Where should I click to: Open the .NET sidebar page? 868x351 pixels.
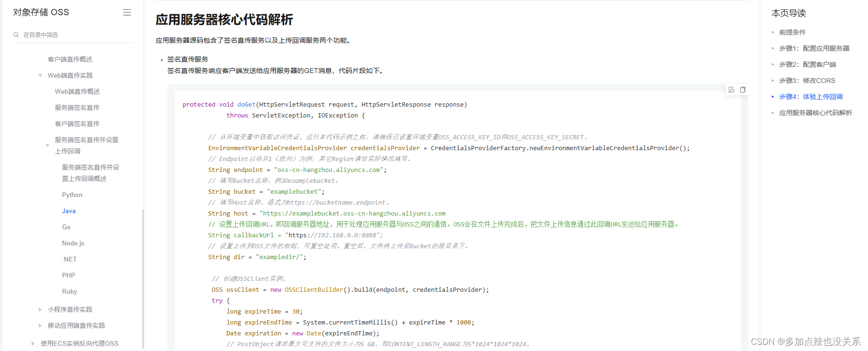coord(69,259)
